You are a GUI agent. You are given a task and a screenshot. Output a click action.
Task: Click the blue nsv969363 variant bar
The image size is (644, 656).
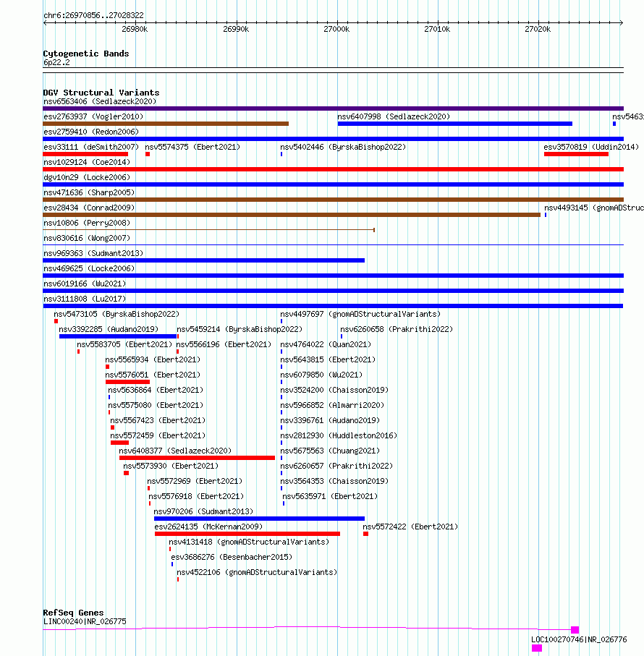204,260
